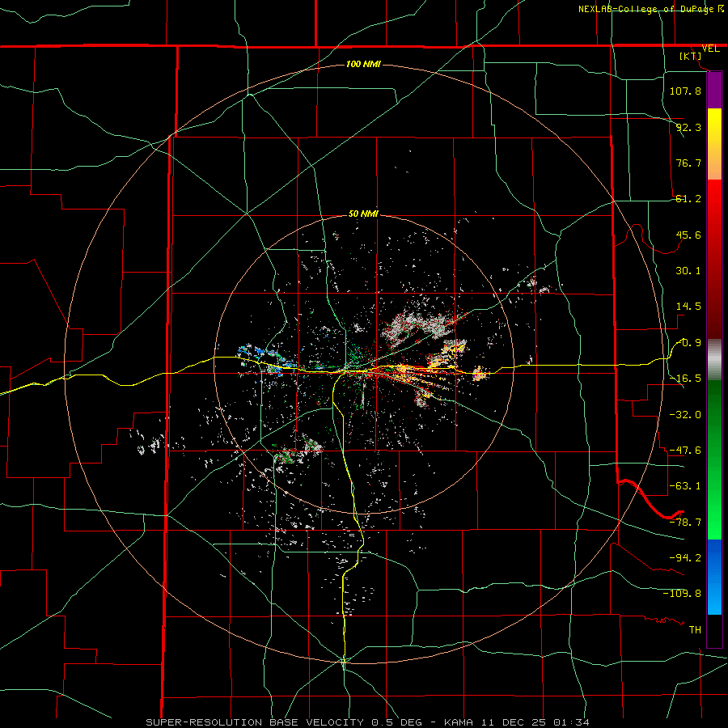Click the TH legend label
The width and height of the screenshot is (728, 728).
(695, 630)
